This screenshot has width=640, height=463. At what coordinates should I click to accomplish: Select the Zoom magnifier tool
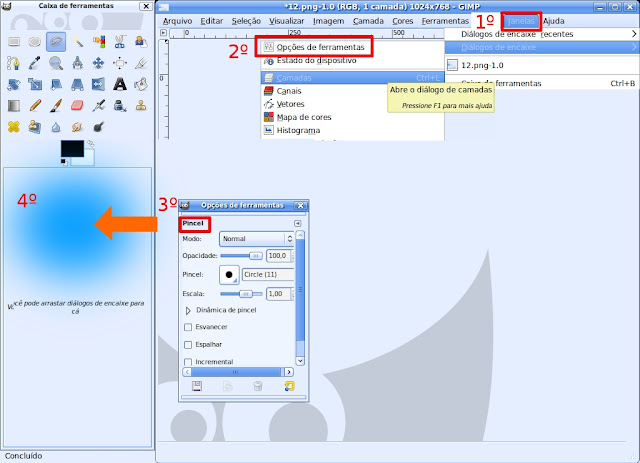(x=56, y=63)
